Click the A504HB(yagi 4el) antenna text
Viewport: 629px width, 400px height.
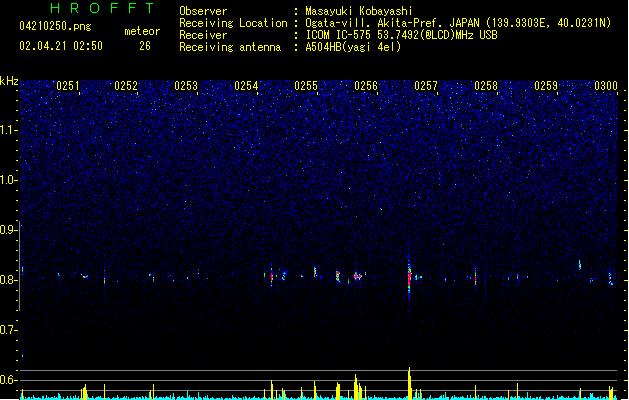[353, 47]
